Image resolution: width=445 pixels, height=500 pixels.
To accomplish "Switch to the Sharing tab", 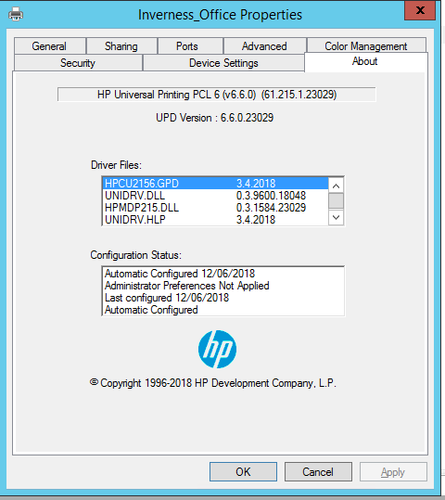I will (121, 46).
